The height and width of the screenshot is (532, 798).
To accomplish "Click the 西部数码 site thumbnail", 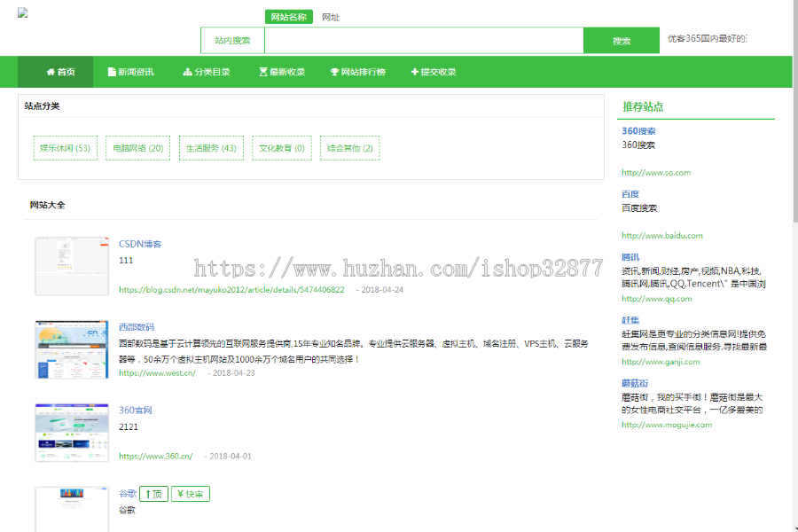I will 72,349.
